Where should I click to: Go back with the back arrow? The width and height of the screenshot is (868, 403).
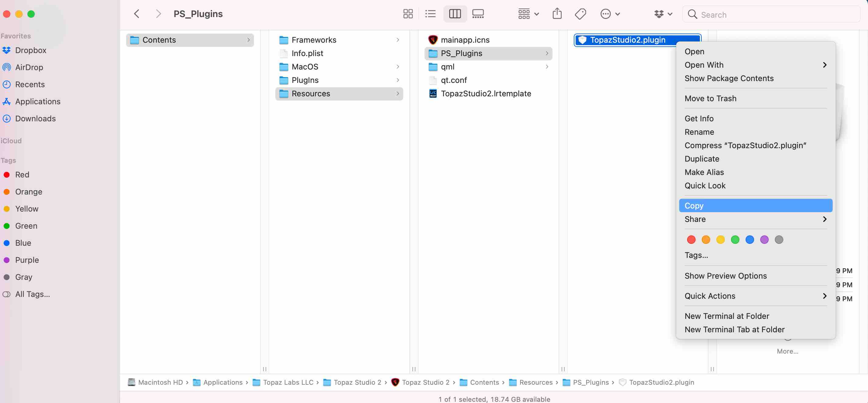137,14
